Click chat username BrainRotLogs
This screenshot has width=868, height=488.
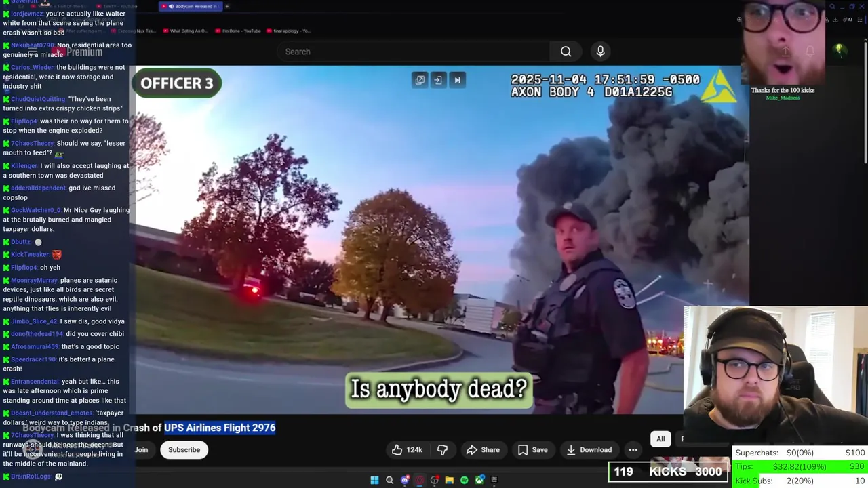click(x=31, y=477)
